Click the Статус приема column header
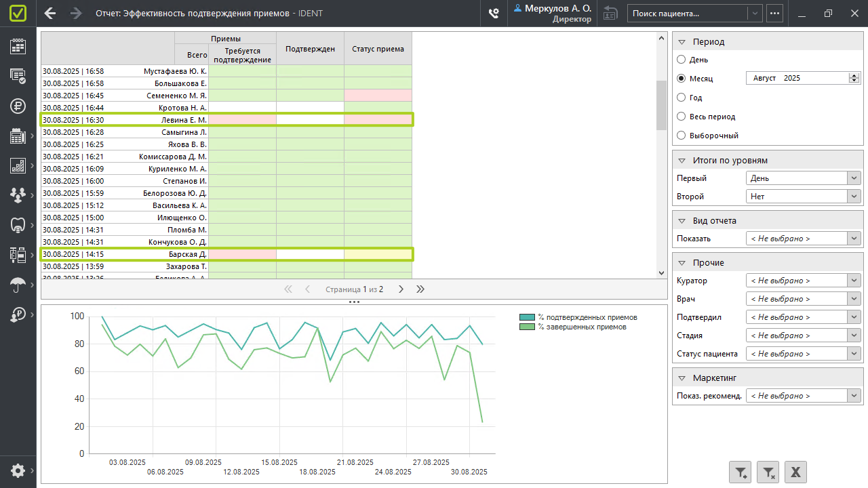868x488 pixels. click(378, 49)
